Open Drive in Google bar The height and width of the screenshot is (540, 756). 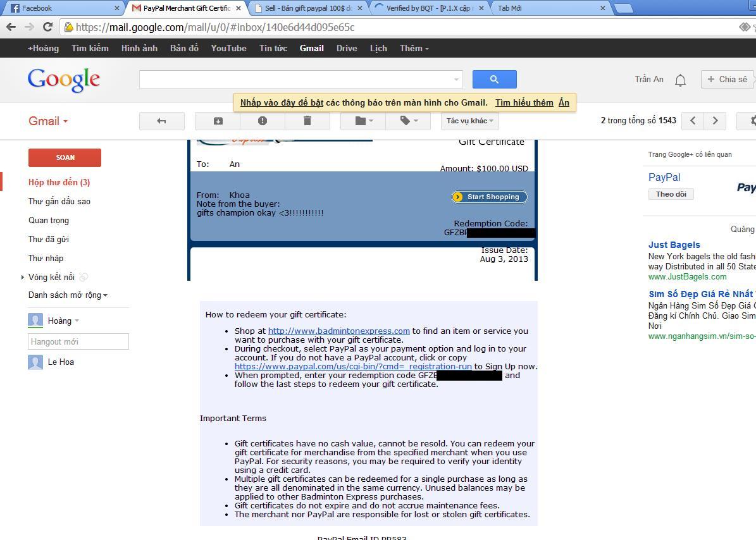pyautogui.click(x=347, y=48)
